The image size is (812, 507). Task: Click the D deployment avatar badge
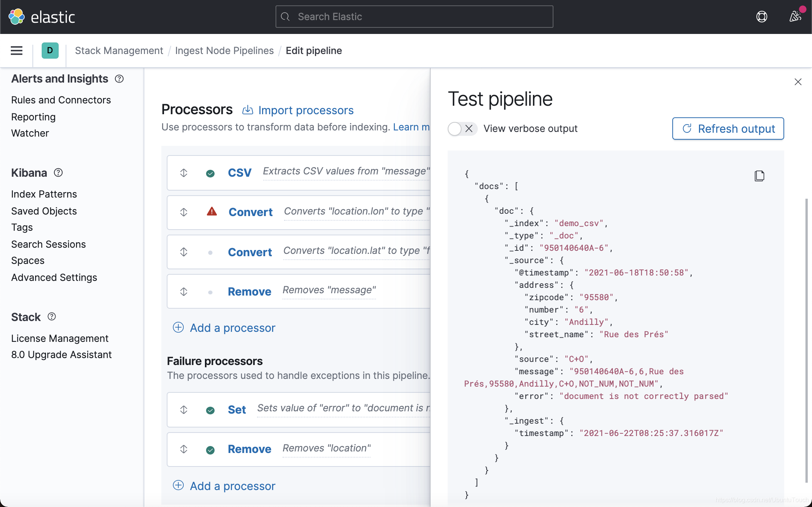pyautogui.click(x=49, y=51)
